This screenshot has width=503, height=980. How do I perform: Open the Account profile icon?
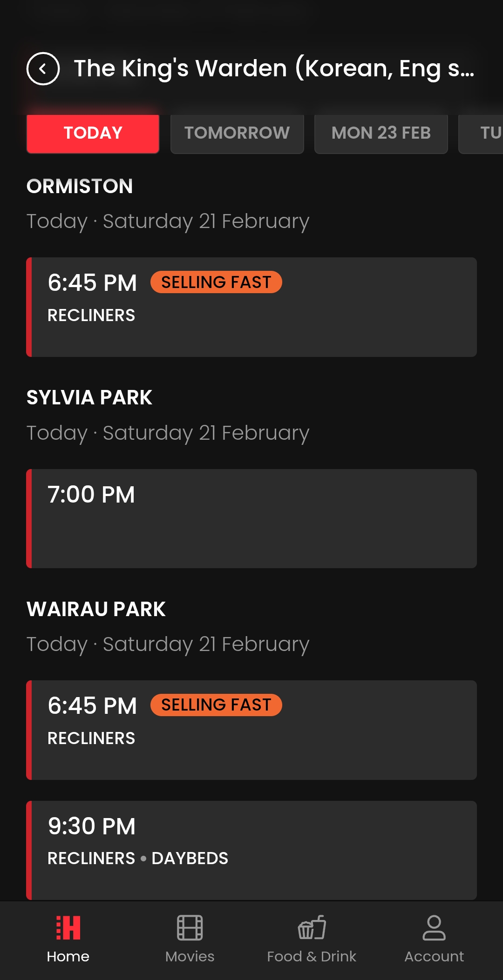tap(434, 928)
